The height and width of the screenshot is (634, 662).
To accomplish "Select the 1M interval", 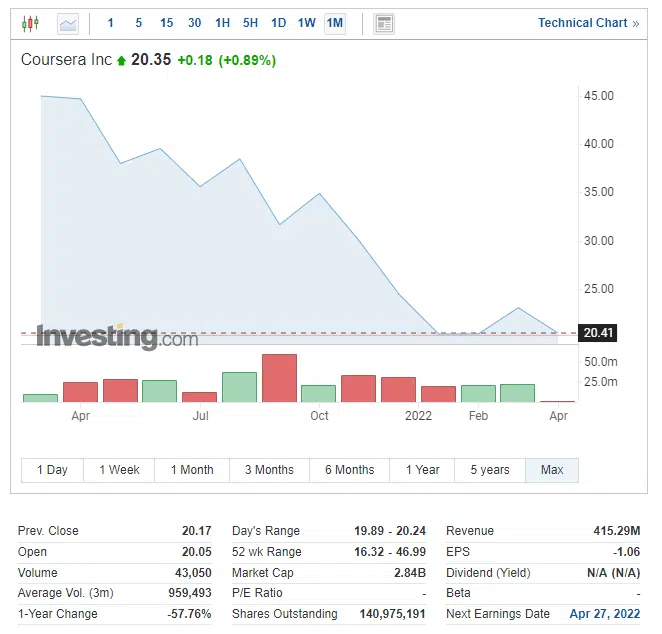I will [x=335, y=23].
